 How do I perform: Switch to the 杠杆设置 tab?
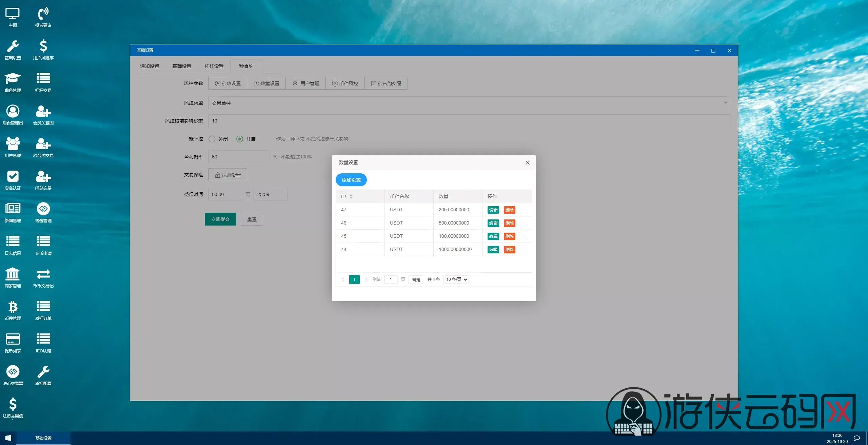[x=214, y=66]
